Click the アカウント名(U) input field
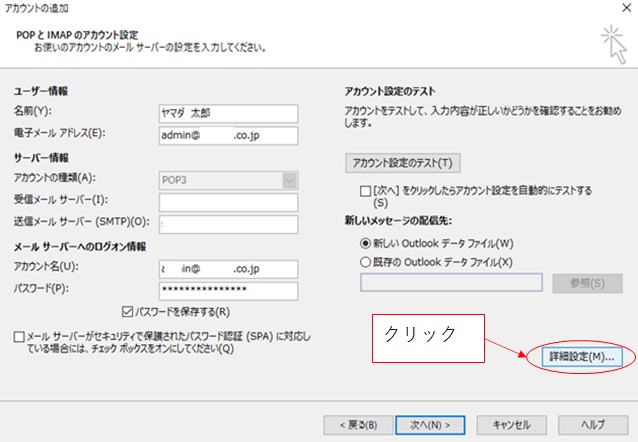Screen dimensions: 638x442 click(x=228, y=269)
